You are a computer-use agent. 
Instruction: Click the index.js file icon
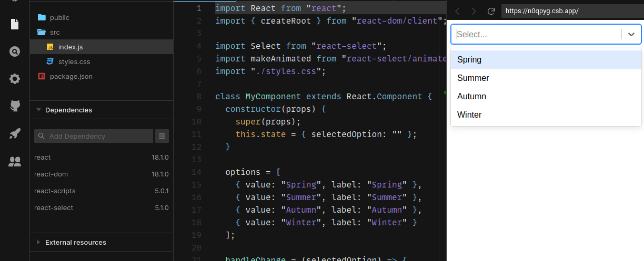coord(50,47)
